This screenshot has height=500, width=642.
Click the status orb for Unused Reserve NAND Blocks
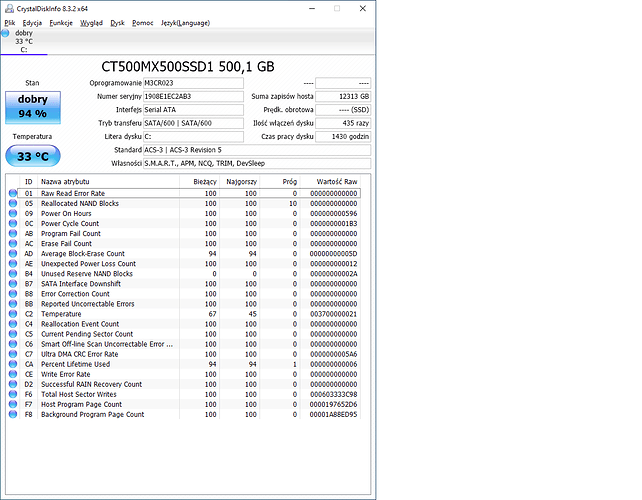pyautogui.click(x=13, y=274)
